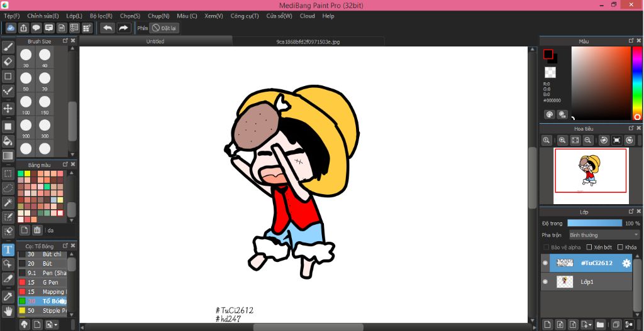Switch to the Untitled tab
Viewport: 644px width, 331px height.
(x=155, y=41)
